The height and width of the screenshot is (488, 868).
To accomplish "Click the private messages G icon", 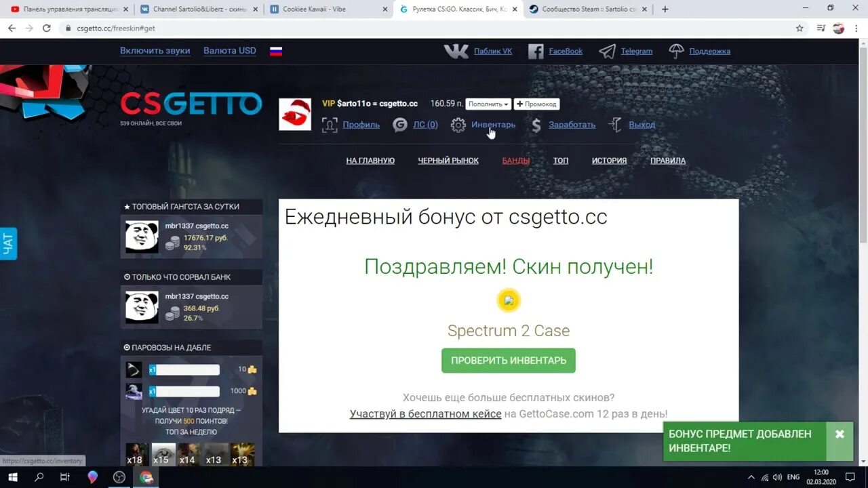I will click(400, 125).
